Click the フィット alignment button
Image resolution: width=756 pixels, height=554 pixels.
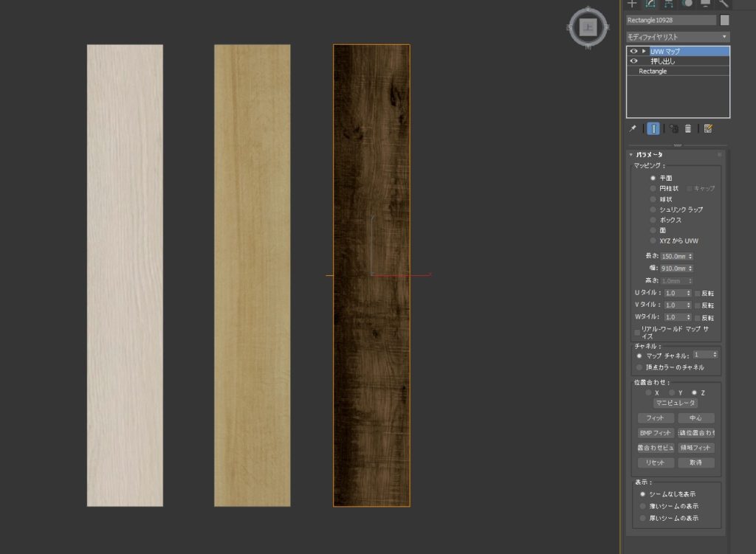(655, 418)
